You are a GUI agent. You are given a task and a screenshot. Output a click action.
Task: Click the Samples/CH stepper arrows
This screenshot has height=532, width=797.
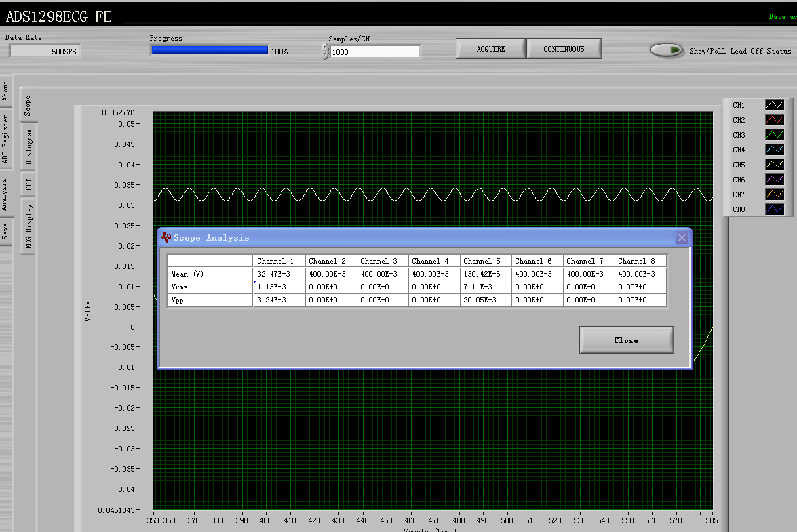click(325, 52)
